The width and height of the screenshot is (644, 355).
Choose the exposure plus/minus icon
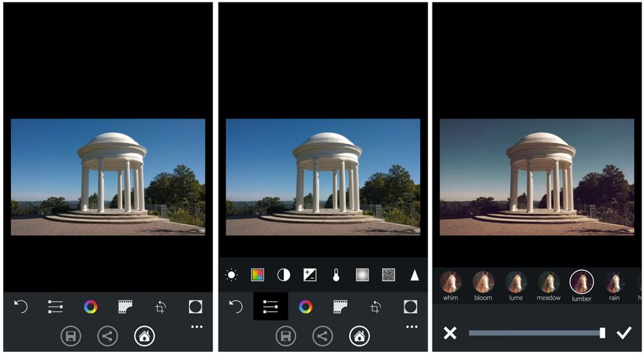click(310, 275)
